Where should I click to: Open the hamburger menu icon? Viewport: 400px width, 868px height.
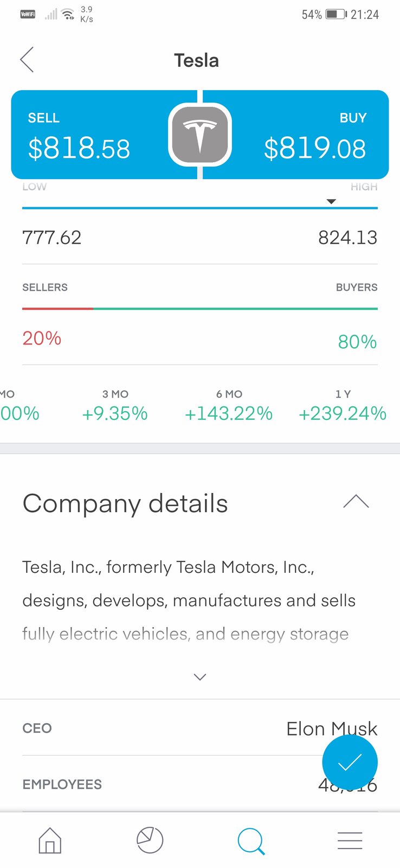350,840
